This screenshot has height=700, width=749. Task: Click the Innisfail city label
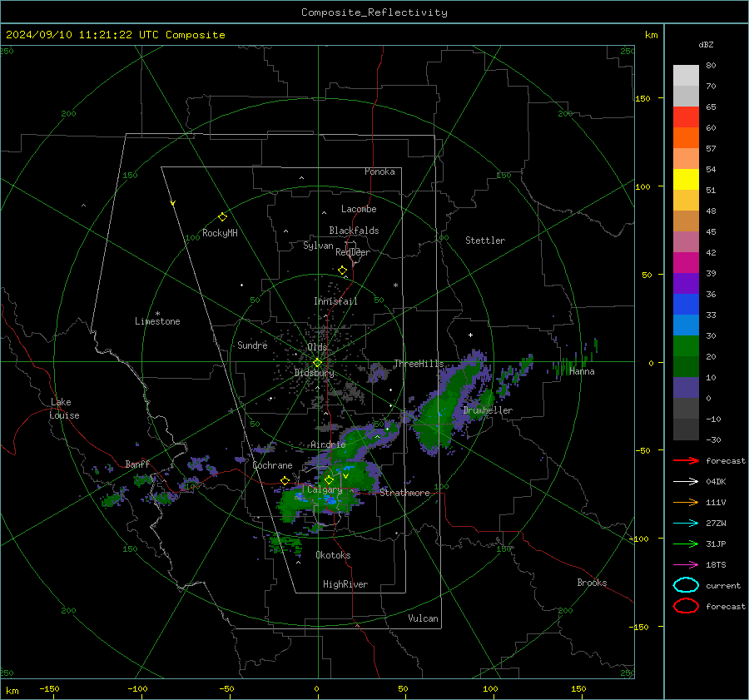click(335, 301)
